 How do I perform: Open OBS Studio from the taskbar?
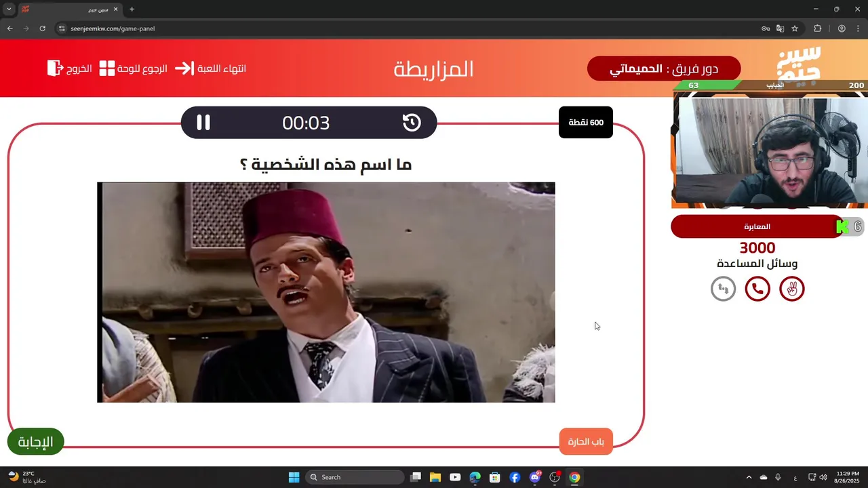click(555, 477)
